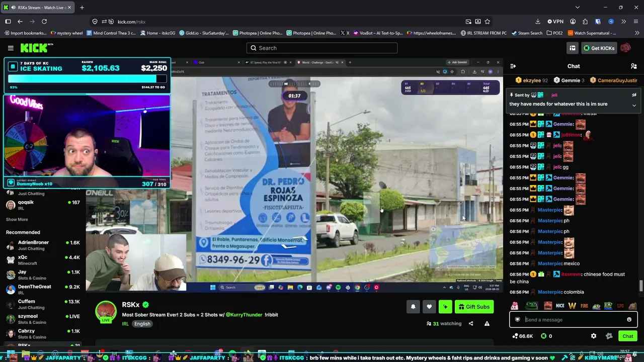Show more bookmarks overflow chevron
This screenshot has height=362, width=644.
[x=637, y=33]
